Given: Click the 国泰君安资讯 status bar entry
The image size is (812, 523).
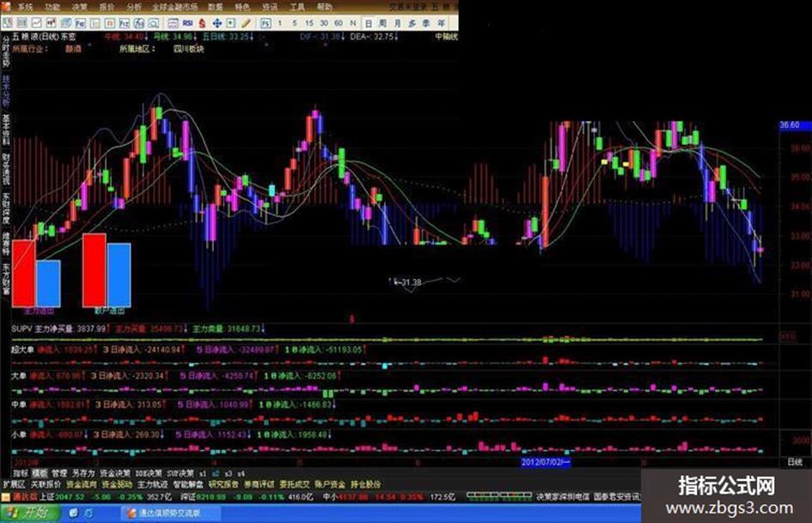Looking at the screenshot, I should (616, 496).
